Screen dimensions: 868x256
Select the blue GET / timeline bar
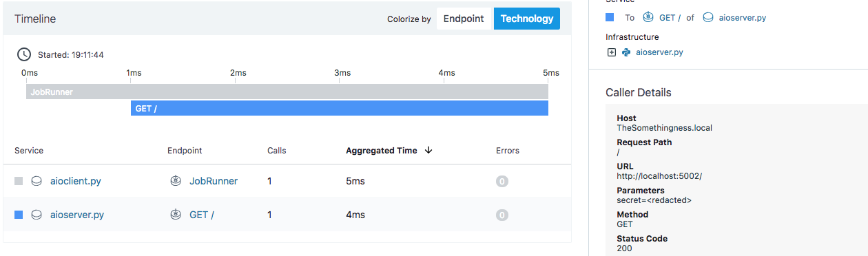(x=340, y=108)
